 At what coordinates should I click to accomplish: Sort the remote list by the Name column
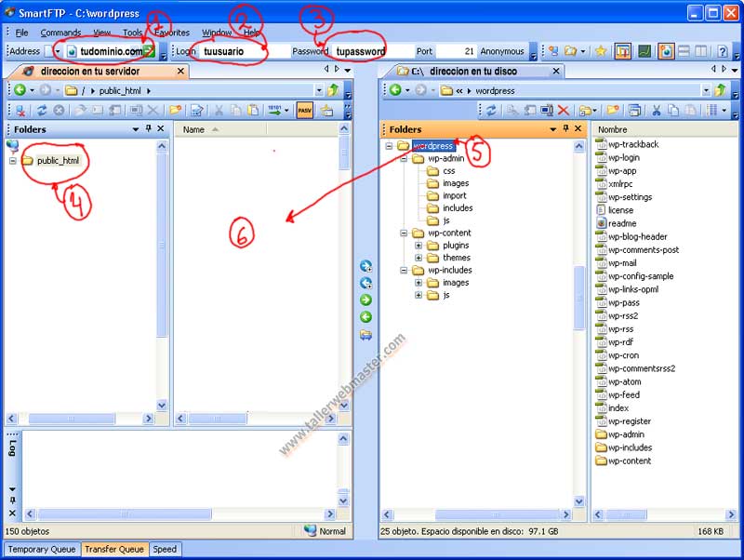220,129
